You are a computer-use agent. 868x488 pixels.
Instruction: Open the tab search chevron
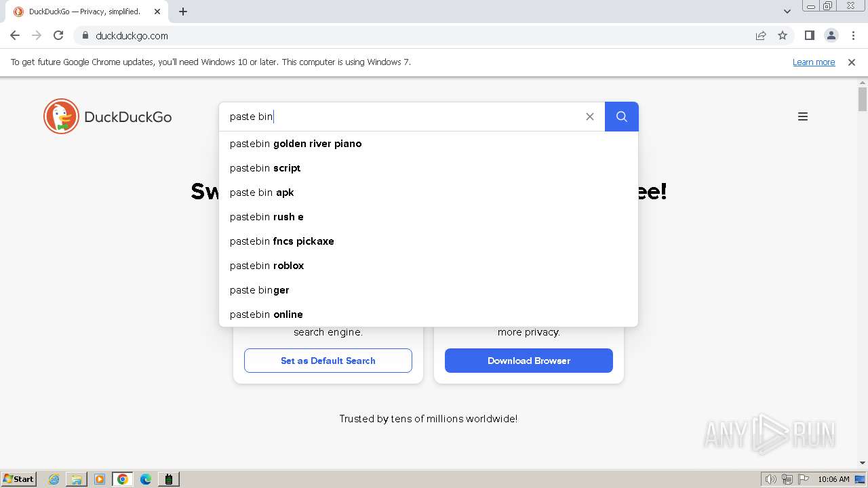787,11
